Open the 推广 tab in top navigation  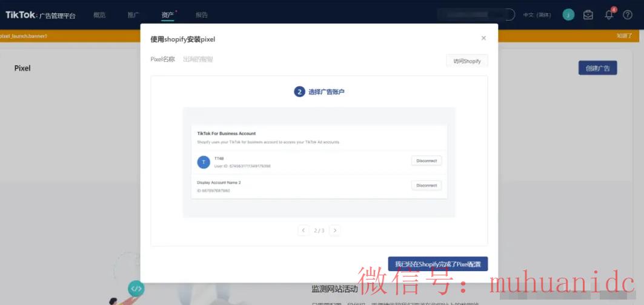click(133, 15)
